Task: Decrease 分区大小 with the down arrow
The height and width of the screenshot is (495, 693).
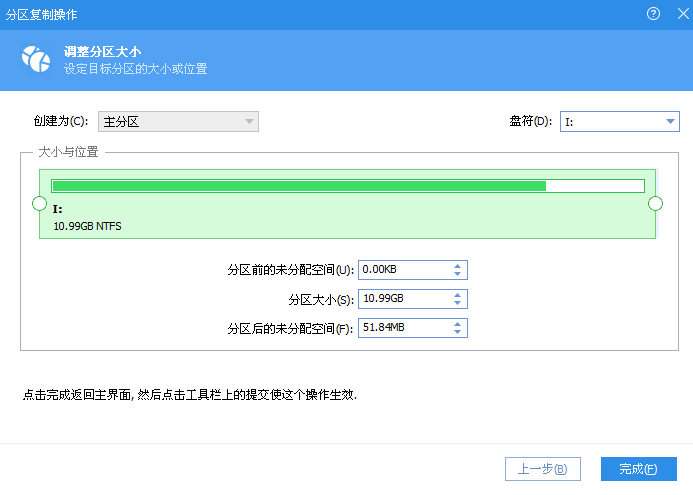Action: pos(457,303)
